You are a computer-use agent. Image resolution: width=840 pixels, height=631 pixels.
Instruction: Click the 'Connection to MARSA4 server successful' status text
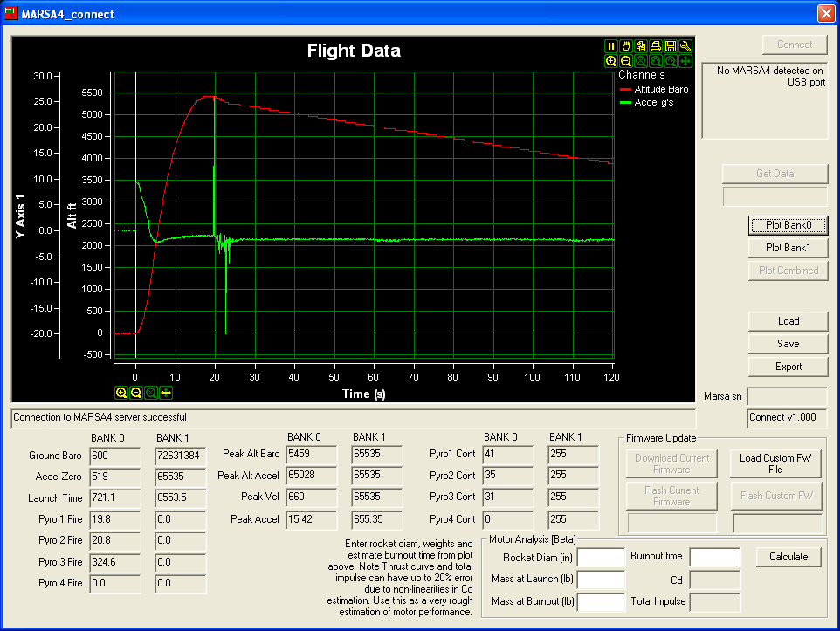coord(100,417)
